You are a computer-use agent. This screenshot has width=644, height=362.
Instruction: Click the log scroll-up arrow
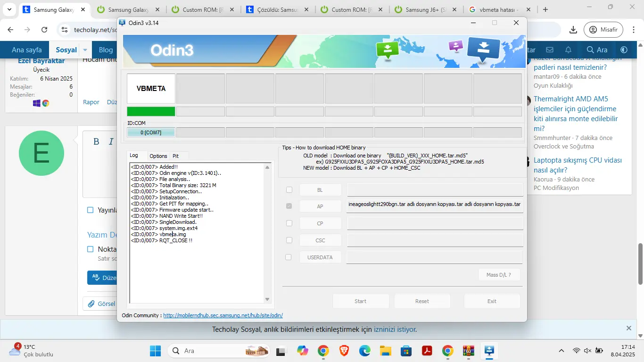coord(268,167)
